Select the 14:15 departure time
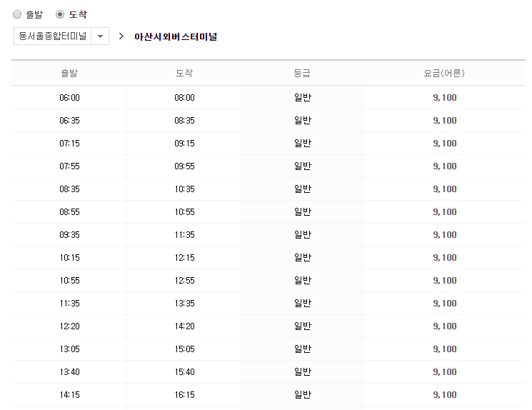 [69, 395]
